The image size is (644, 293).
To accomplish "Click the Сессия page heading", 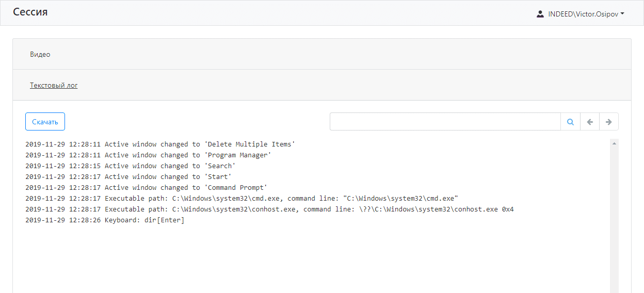I will tap(30, 12).
